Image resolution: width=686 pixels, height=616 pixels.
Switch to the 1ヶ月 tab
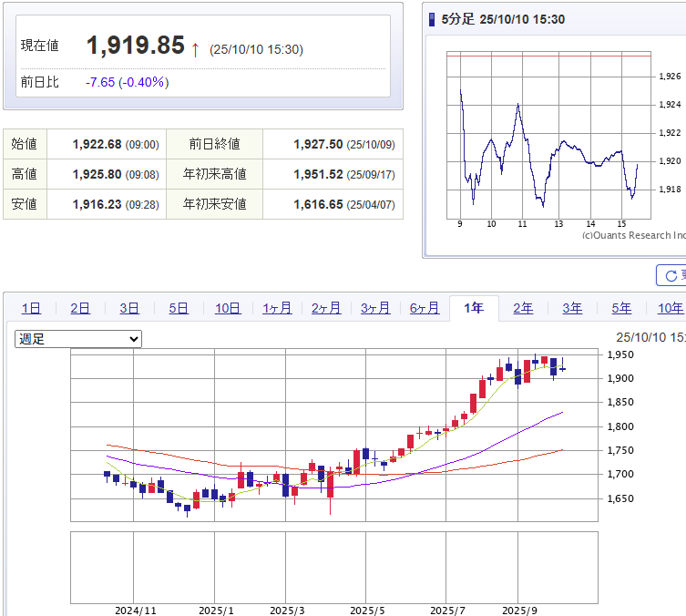click(x=277, y=308)
